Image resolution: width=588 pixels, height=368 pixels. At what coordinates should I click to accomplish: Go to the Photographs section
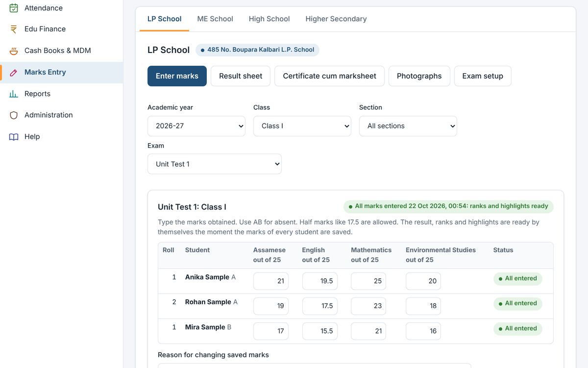click(x=419, y=76)
